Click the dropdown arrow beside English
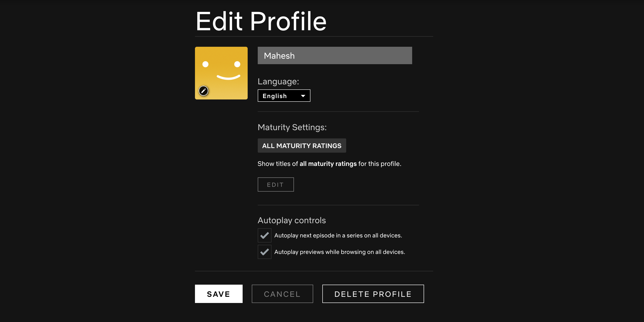Viewport: 644px width, 322px height. click(x=303, y=96)
